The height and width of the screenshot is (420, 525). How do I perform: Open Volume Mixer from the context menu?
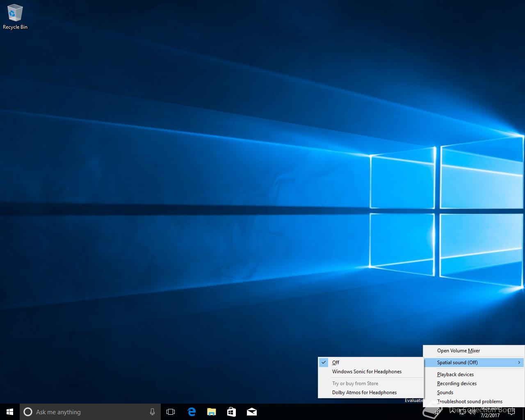tap(458, 351)
